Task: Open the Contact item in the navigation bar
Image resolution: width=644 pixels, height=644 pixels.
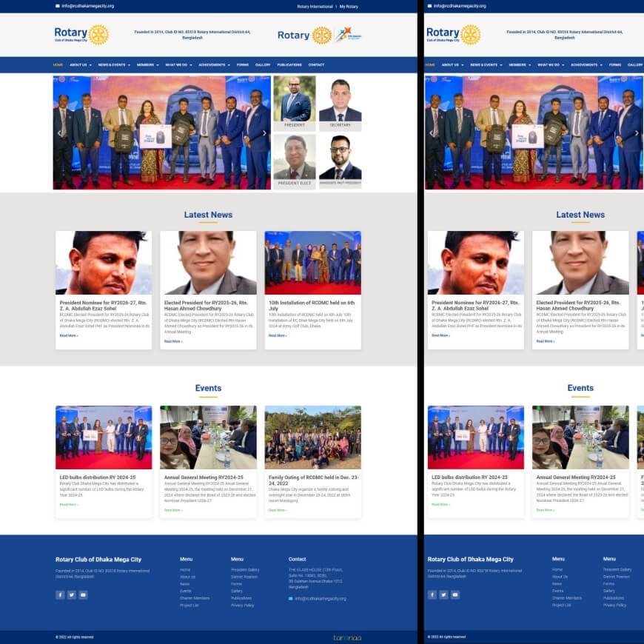Action: [x=316, y=65]
